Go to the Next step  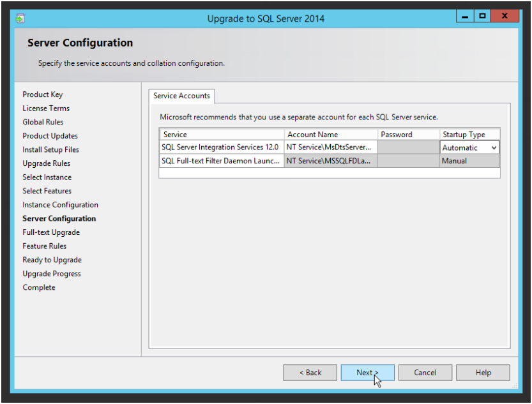click(367, 373)
